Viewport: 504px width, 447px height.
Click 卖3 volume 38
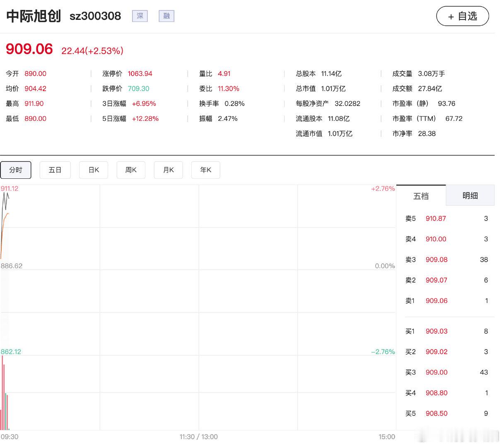click(x=484, y=260)
